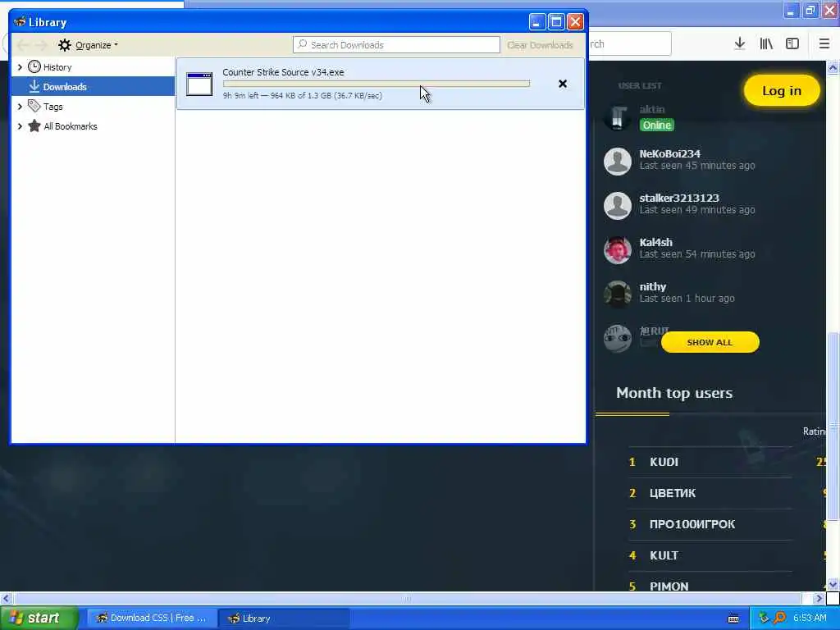
Task: Toggle the Firefox sidebar icon
Action: 792,43
